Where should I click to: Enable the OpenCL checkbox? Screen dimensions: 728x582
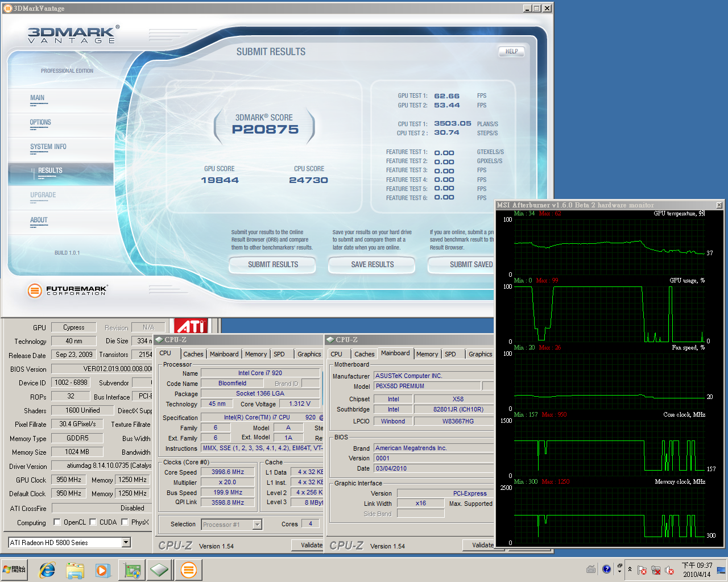57,522
